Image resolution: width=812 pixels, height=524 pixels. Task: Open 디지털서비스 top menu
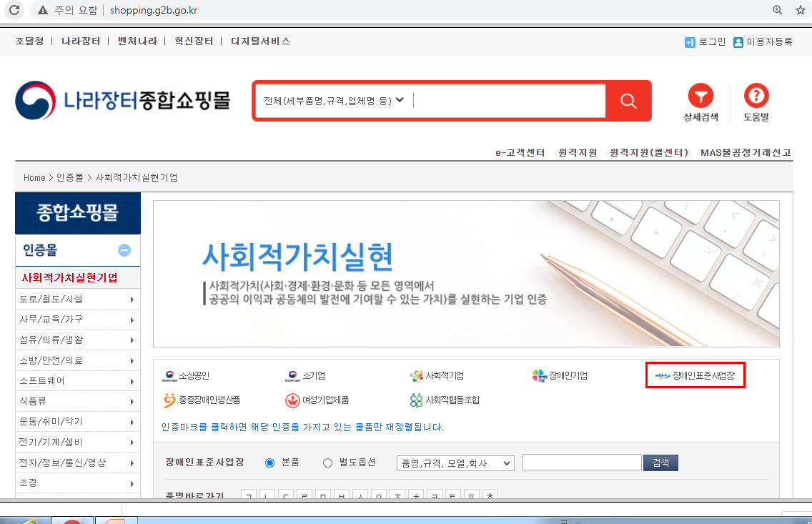coord(260,41)
